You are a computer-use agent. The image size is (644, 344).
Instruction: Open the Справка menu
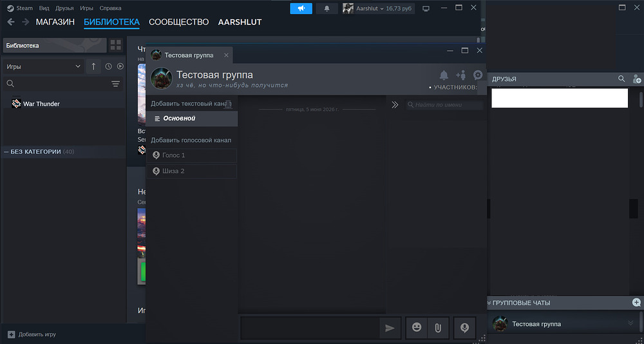(x=110, y=8)
